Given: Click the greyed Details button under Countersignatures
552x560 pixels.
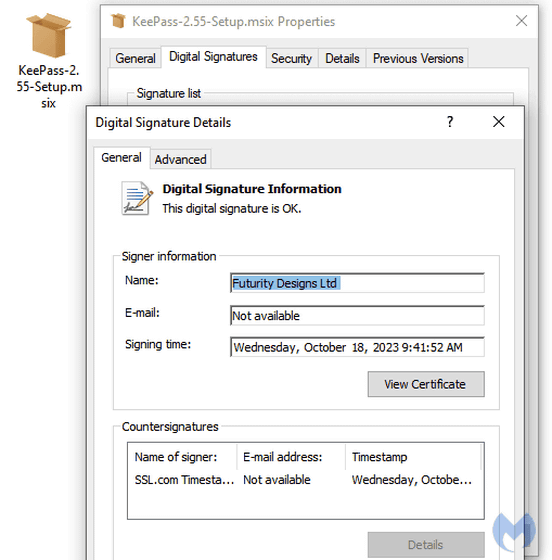Looking at the screenshot, I should (426, 545).
